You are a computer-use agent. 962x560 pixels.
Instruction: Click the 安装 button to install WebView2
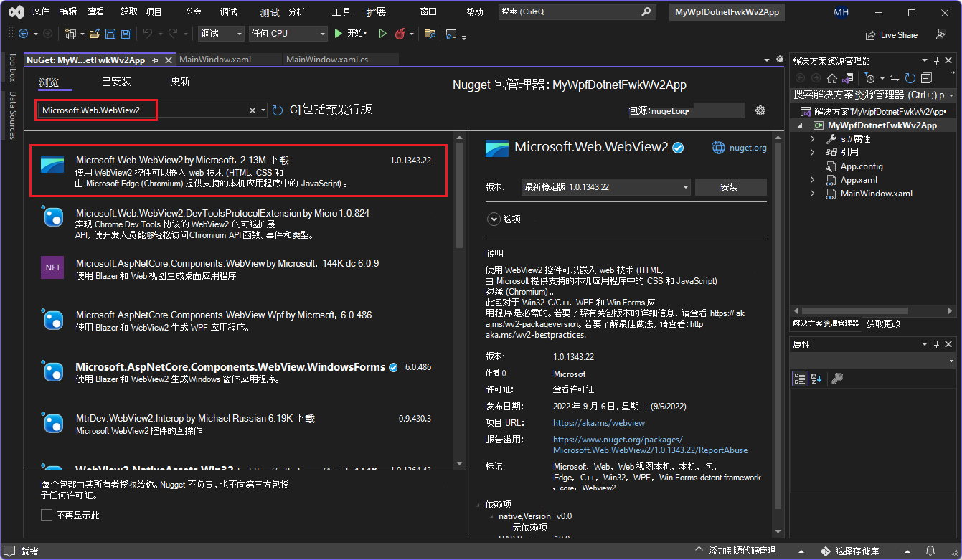(x=730, y=186)
